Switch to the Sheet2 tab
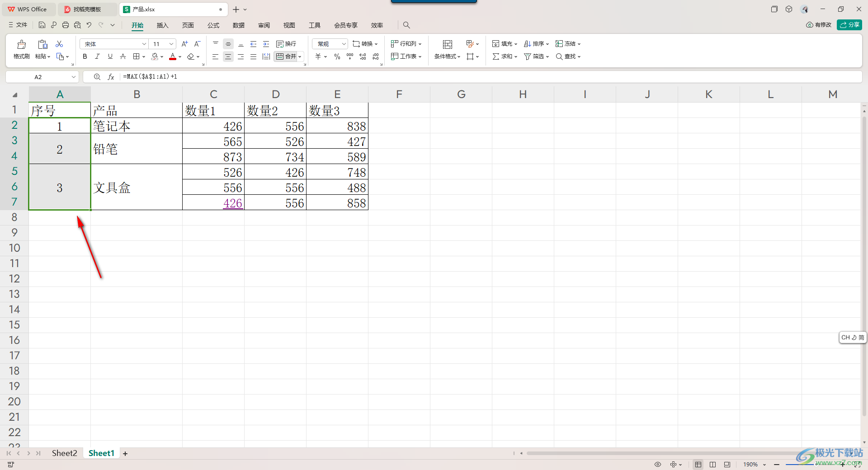Viewport: 868px width, 470px height. [64, 453]
